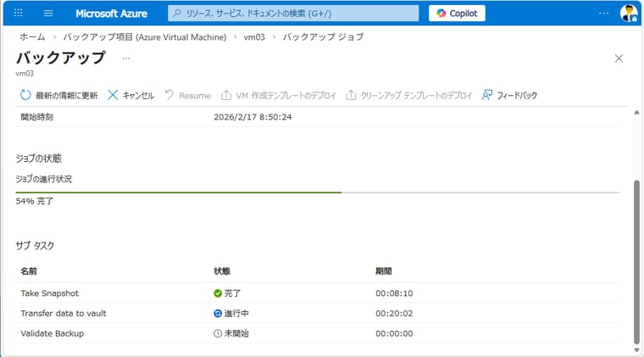Viewport: 644px width, 357px height.
Task: Select Transfer data to vault row name
Action: pos(64,314)
